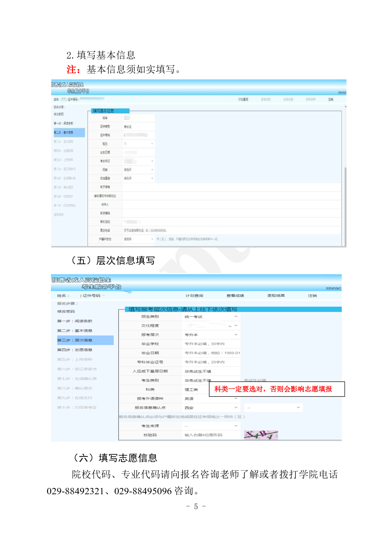This screenshot has width=392, height=555.
Task: Select the highlighted 第三步：层次信息 step
Action: 85,340
